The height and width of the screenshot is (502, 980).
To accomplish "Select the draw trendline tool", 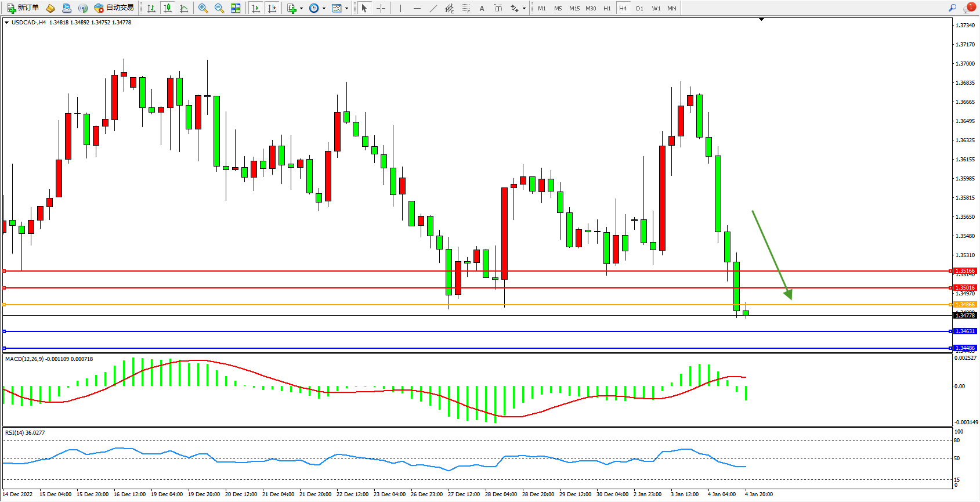I will click(x=433, y=8).
